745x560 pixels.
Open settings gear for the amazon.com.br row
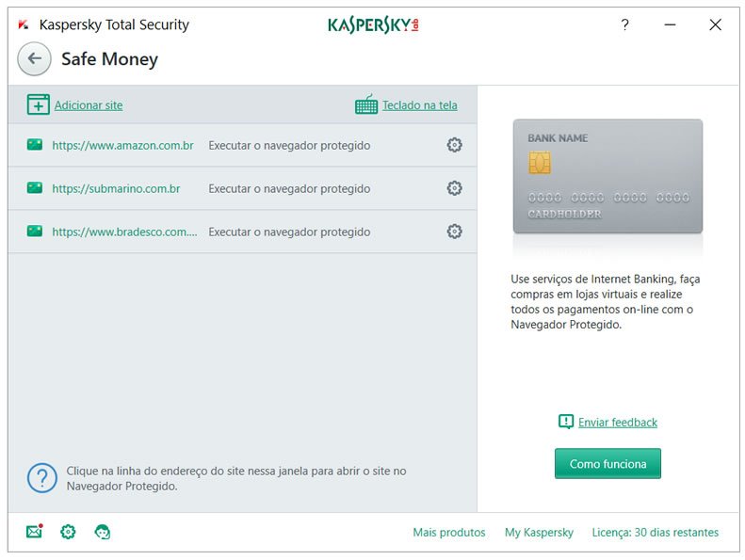click(454, 145)
